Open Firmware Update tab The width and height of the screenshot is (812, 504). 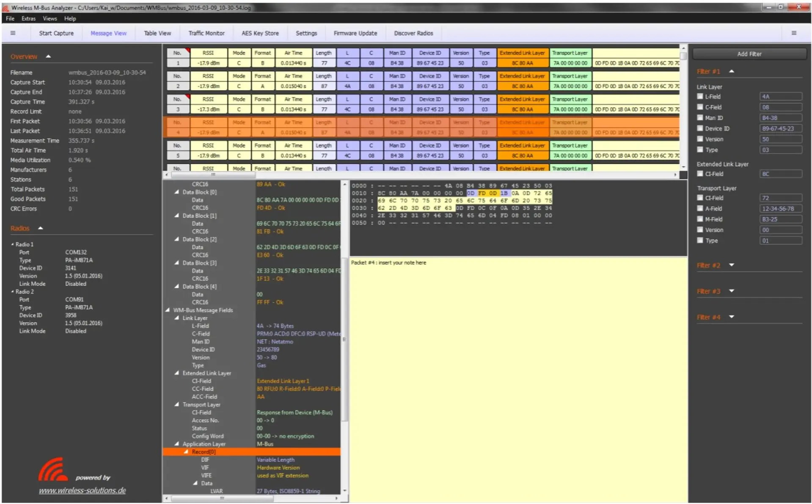pyautogui.click(x=355, y=33)
